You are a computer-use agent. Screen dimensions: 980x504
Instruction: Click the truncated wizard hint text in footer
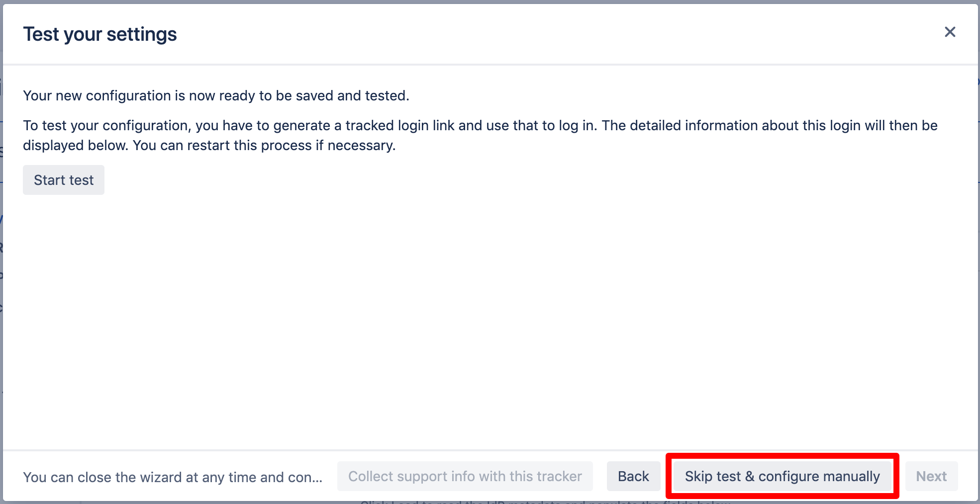pyautogui.click(x=173, y=477)
